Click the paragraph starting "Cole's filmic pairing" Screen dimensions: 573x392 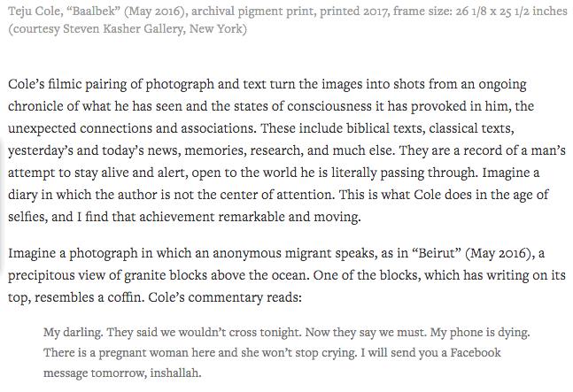coord(287,150)
